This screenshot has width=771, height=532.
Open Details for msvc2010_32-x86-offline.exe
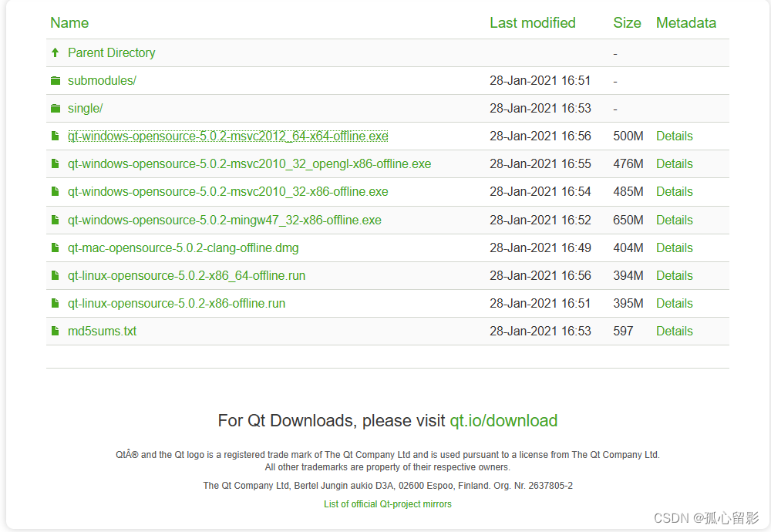pos(674,191)
